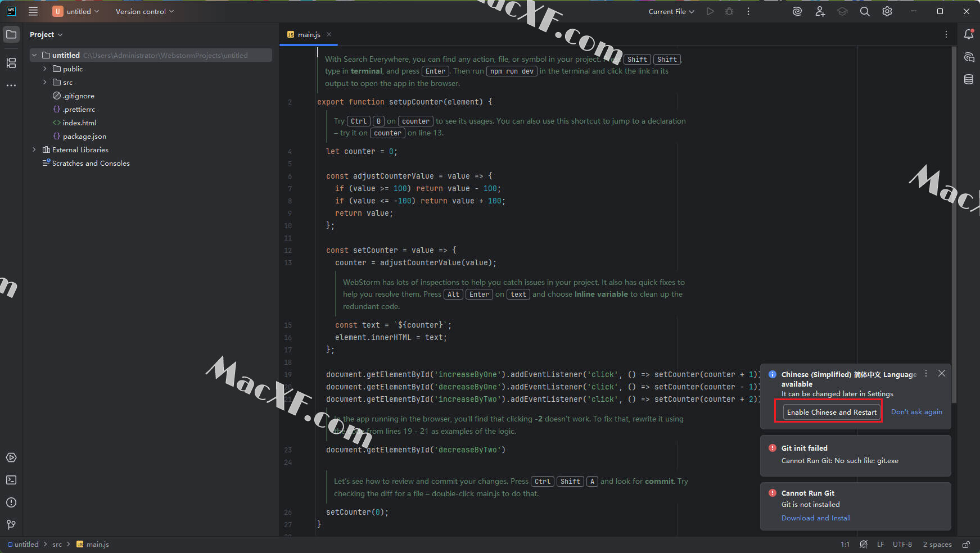Open the Problems tool window
Image resolution: width=980 pixels, height=553 pixels.
click(11, 502)
